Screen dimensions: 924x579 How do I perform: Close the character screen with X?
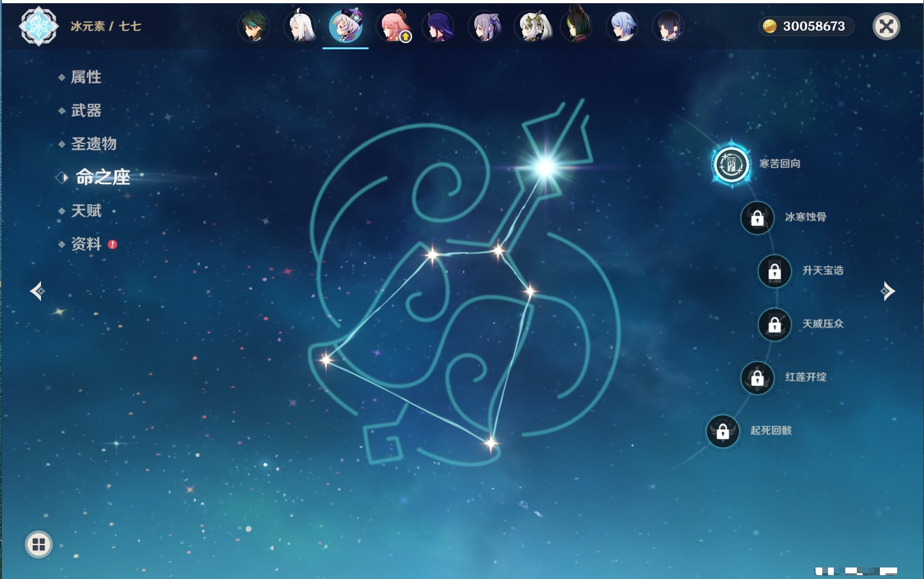(886, 26)
